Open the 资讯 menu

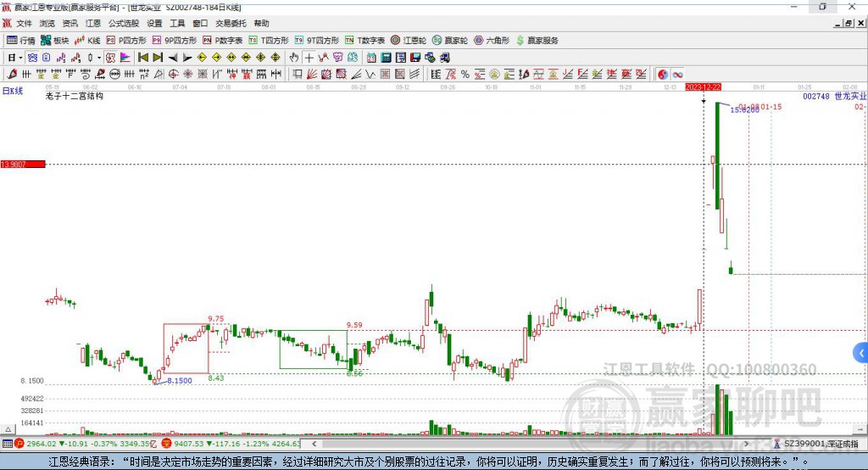click(70, 23)
